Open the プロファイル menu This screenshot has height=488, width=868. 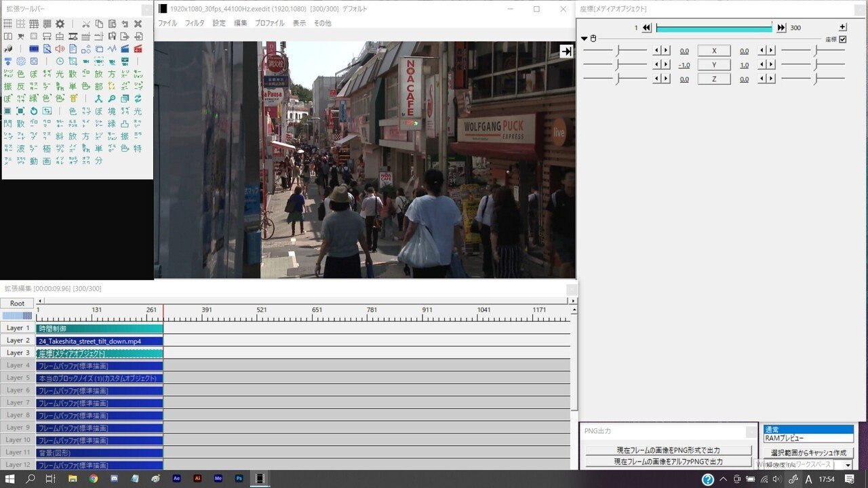(270, 23)
